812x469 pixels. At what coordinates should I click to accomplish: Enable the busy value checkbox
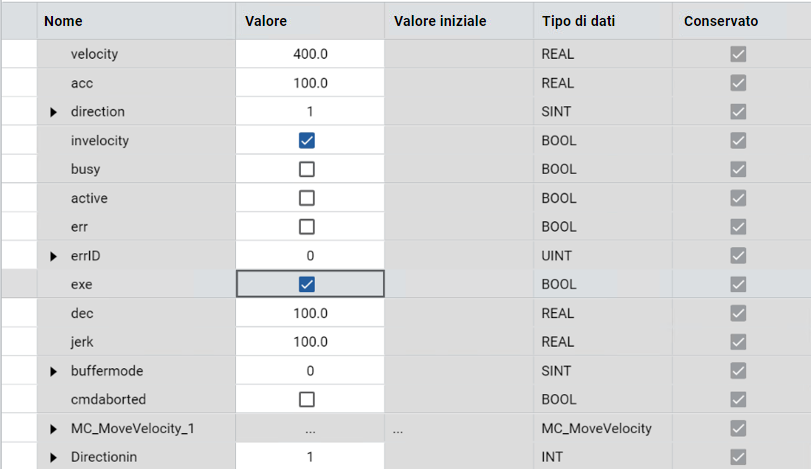coord(307,169)
